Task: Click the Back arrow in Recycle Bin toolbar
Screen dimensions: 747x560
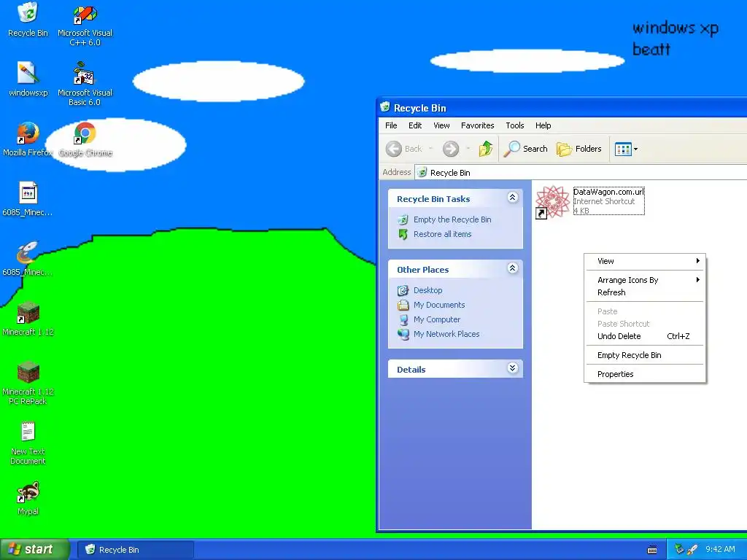Action: pos(393,149)
